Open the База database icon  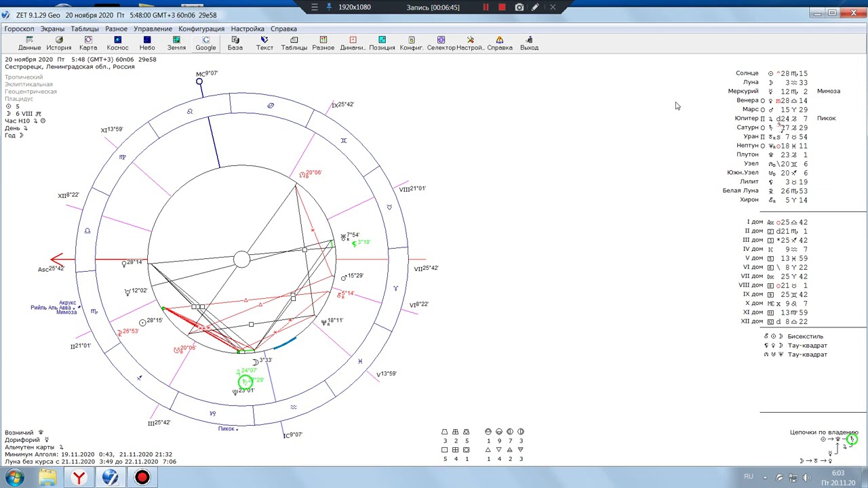point(235,43)
